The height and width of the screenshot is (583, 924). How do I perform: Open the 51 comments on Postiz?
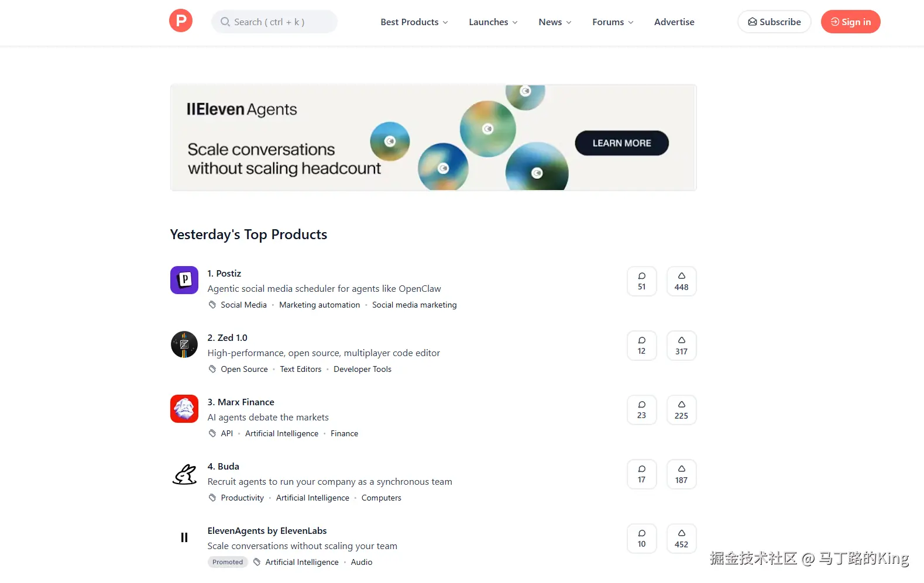pos(642,281)
